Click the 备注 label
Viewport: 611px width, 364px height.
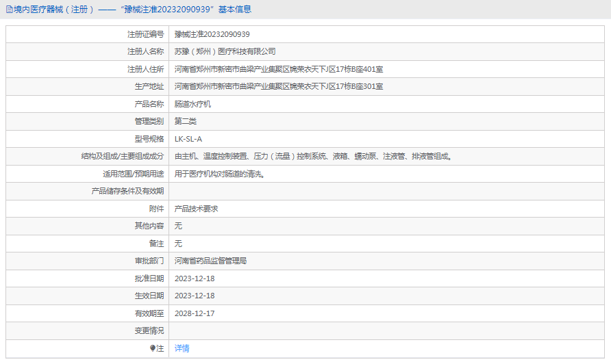pyautogui.click(x=157, y=244)
